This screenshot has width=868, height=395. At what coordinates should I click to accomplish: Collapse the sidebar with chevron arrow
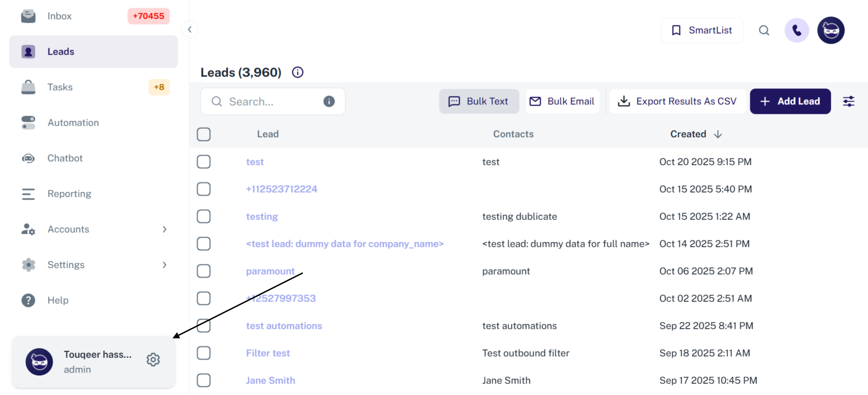(x=190, y=30)
